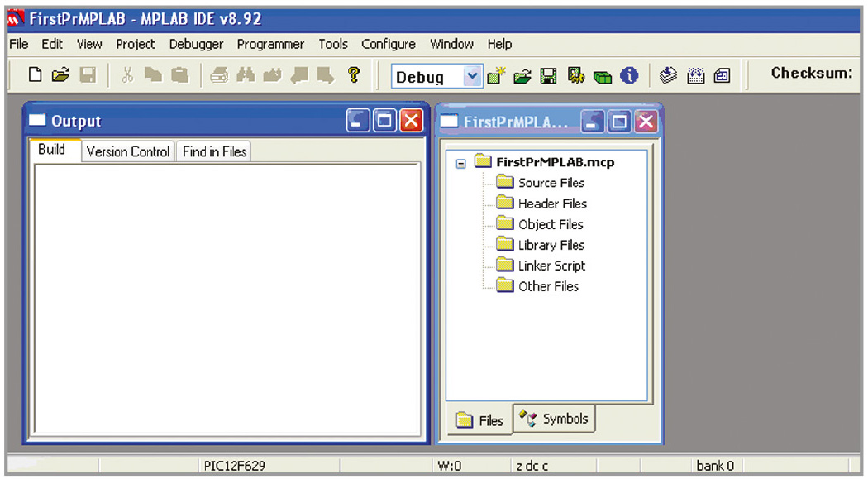Image resolution: width=868 pixels, height=479 pixels.
Task: Select the Source Files folder
Action: (x=551, y=183)
